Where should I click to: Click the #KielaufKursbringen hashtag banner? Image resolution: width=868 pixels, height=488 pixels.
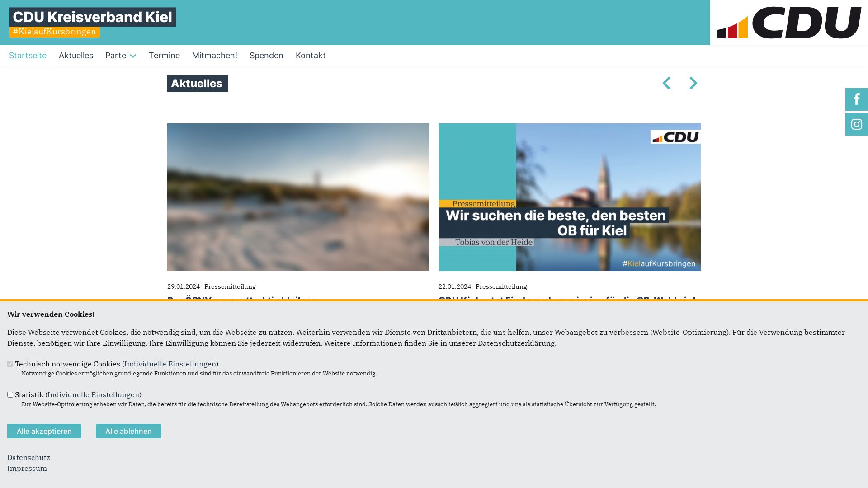[x=54, y=32]
